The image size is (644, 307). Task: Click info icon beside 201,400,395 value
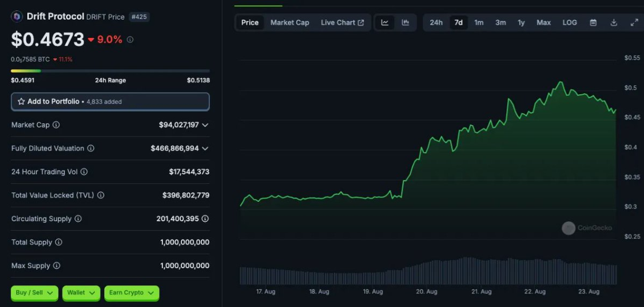click(205, 219)
